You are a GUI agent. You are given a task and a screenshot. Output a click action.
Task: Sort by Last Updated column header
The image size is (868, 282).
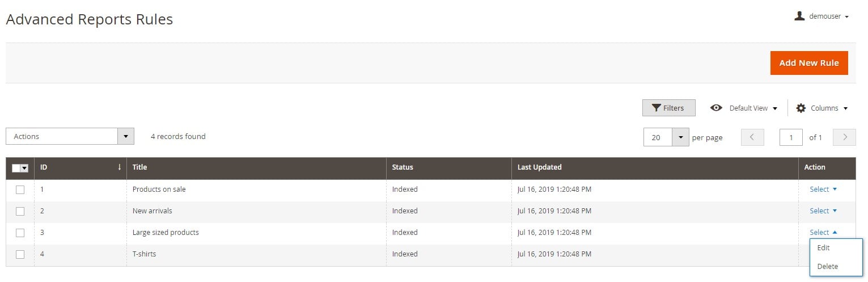click(x=539, y=167)
